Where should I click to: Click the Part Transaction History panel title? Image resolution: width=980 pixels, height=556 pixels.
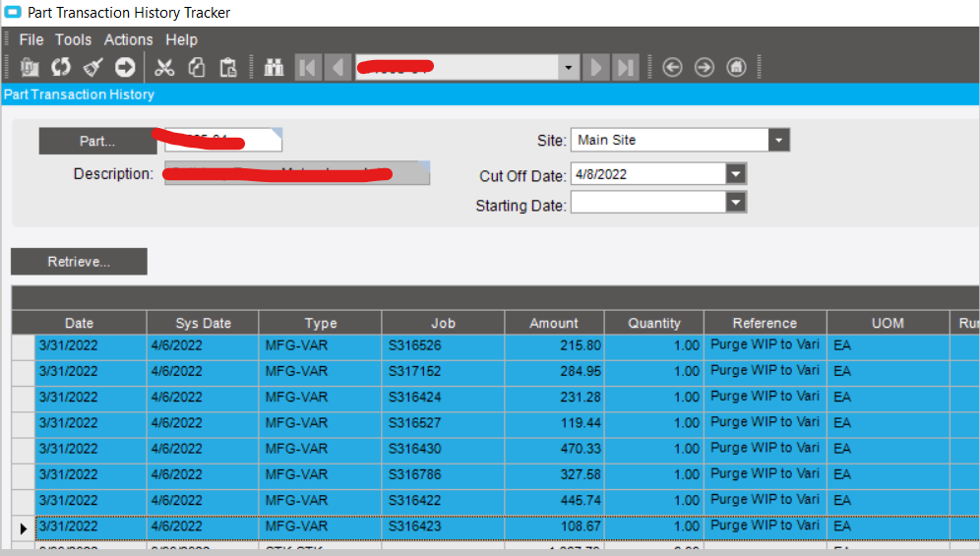coord(79,94)
